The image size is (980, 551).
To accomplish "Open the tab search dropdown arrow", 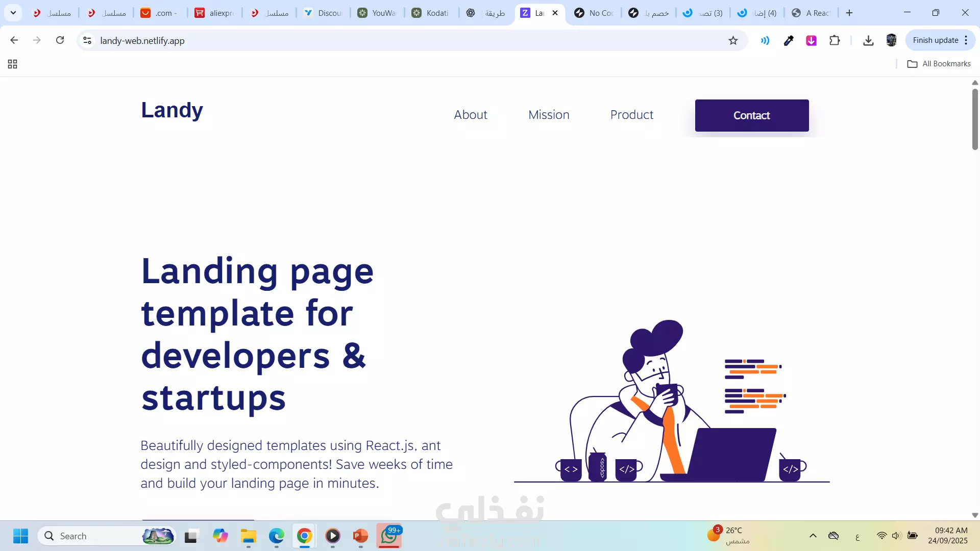I will (x=13, y=13).
